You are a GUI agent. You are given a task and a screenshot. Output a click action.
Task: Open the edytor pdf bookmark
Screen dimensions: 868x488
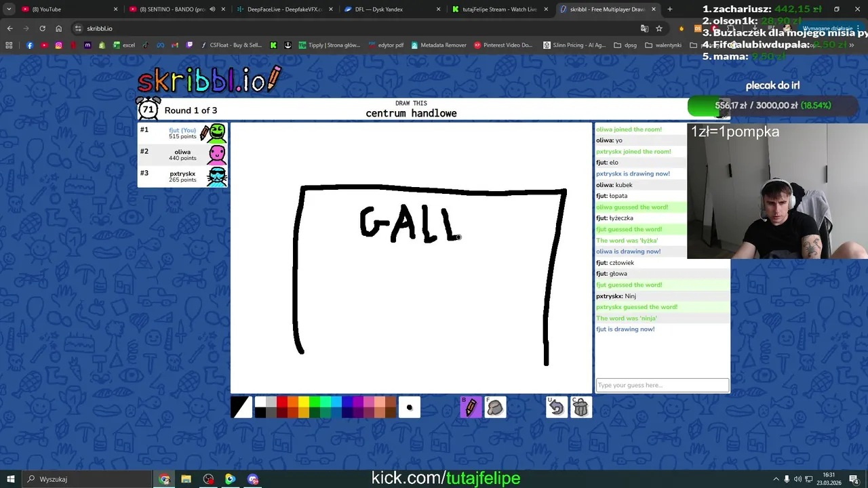(386, 45)
